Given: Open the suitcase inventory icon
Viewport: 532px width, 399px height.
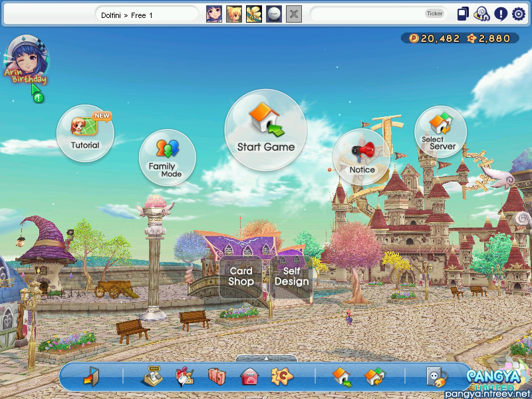Looking at the screenshot, I should (217, 376).
